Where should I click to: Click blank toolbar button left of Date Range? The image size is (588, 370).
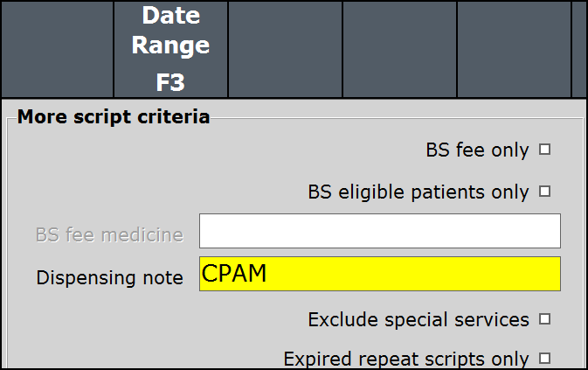click(57, 49)
